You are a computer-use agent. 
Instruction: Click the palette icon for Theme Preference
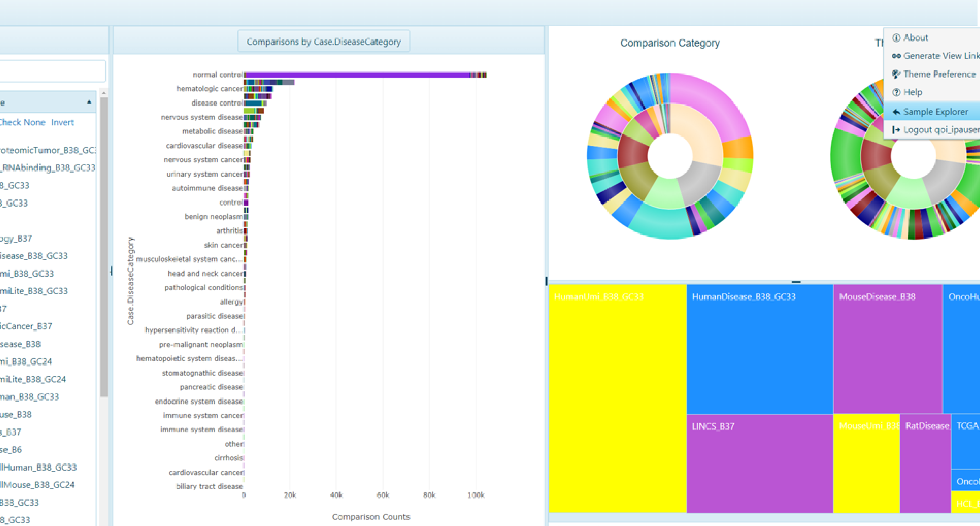click(x=896, y=74)
